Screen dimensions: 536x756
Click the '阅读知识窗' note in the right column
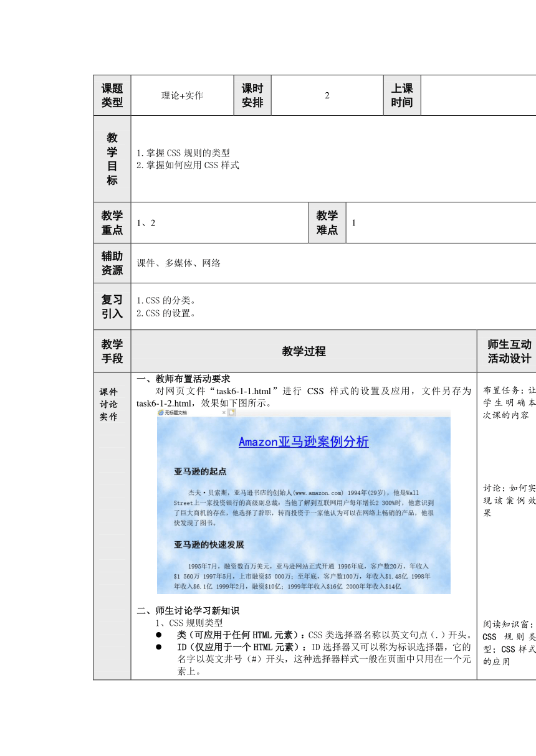[x=509, y=643]
